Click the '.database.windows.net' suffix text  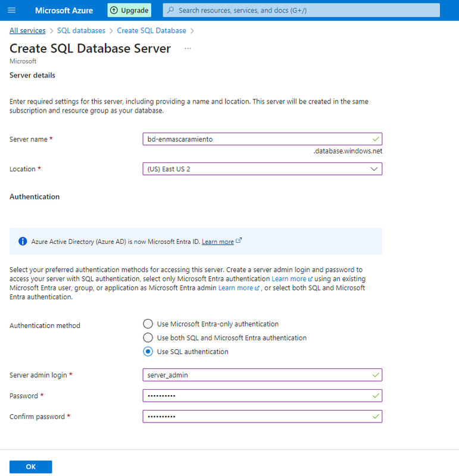[x=348, y=151]
